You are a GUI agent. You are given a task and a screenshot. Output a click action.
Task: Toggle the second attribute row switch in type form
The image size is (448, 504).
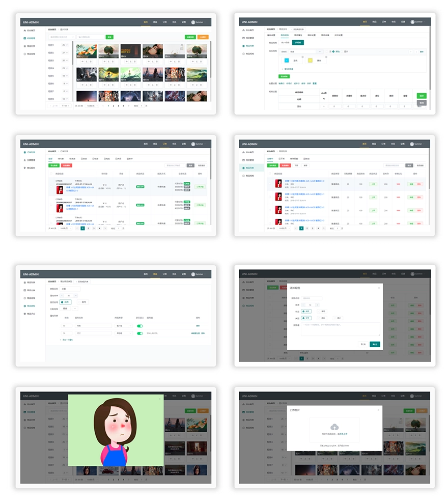[x=140, y=333]
